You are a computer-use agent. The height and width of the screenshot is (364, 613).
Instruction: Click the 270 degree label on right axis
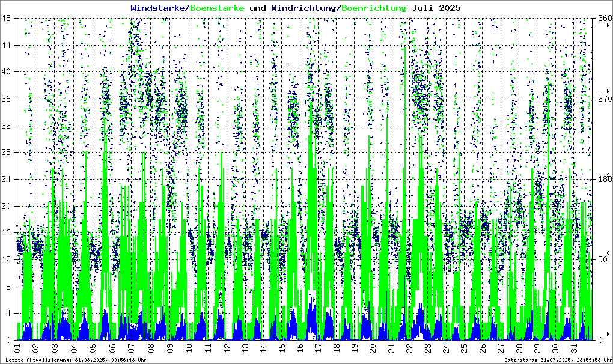pos(602,99)
